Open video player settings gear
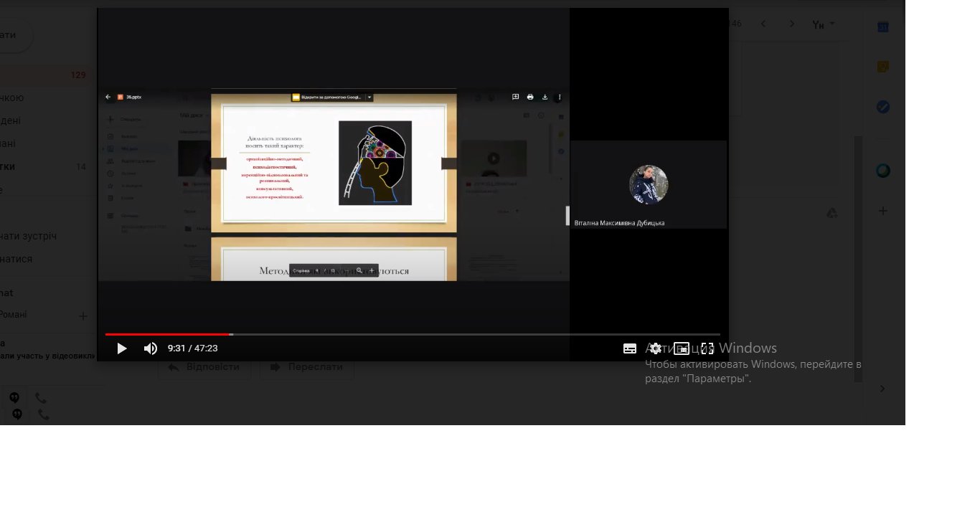This screenshot has width=980, height=522. click(655, 348)
